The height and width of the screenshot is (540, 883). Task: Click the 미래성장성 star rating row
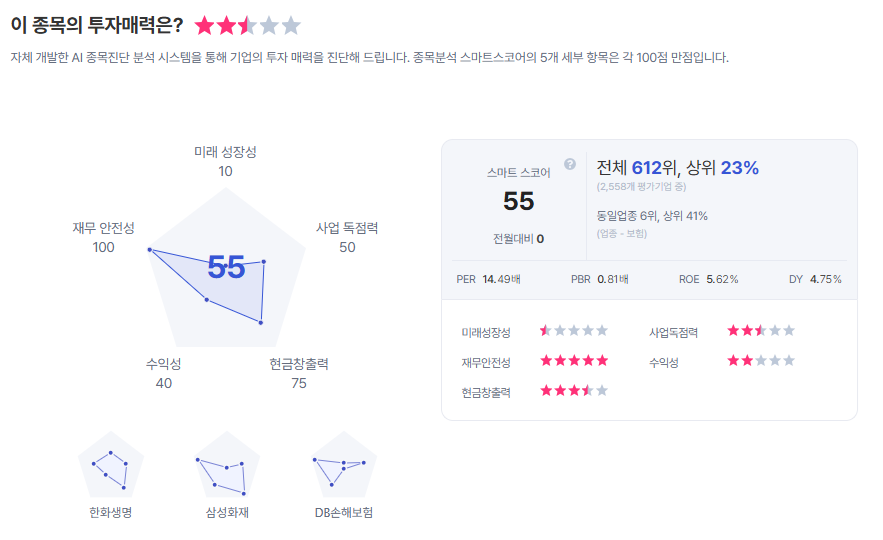click(x=574, y=331)
